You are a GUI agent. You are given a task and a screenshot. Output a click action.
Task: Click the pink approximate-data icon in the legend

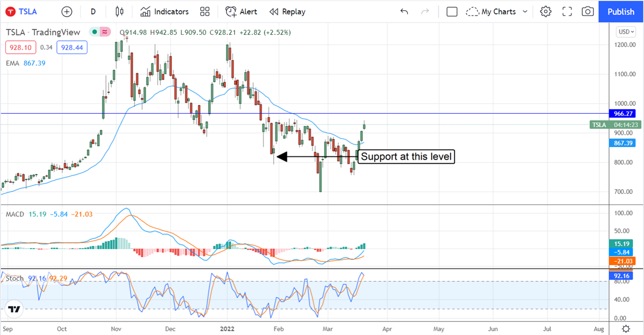click(x=105, y=32)
